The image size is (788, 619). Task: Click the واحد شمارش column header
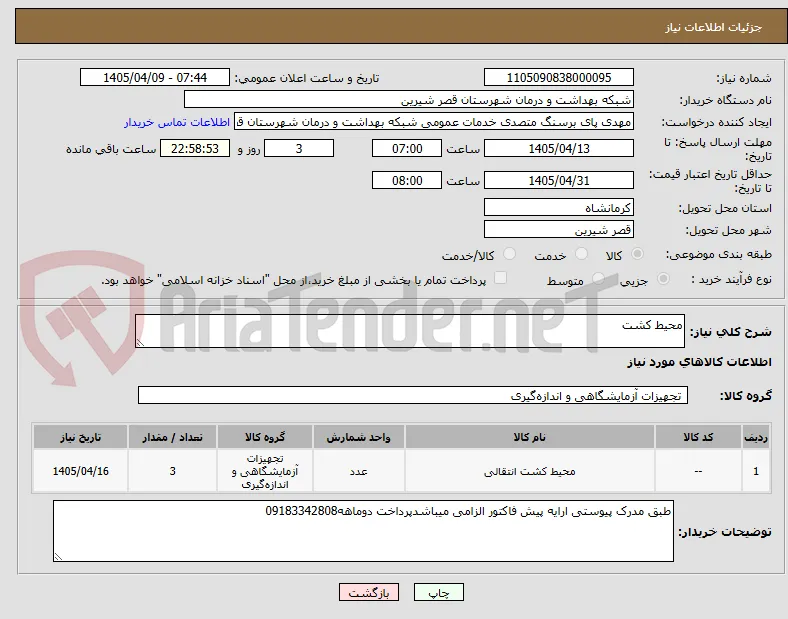point(359,437)
